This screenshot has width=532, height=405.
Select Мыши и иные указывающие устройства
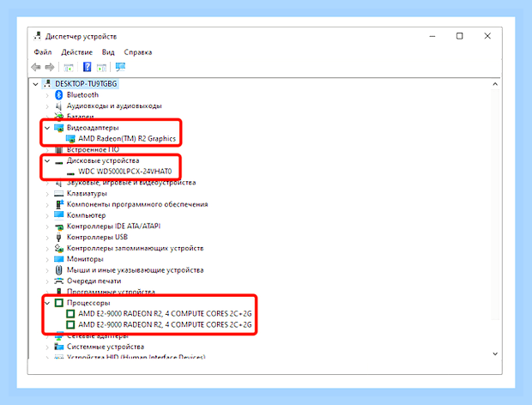(x=135, y=270)
